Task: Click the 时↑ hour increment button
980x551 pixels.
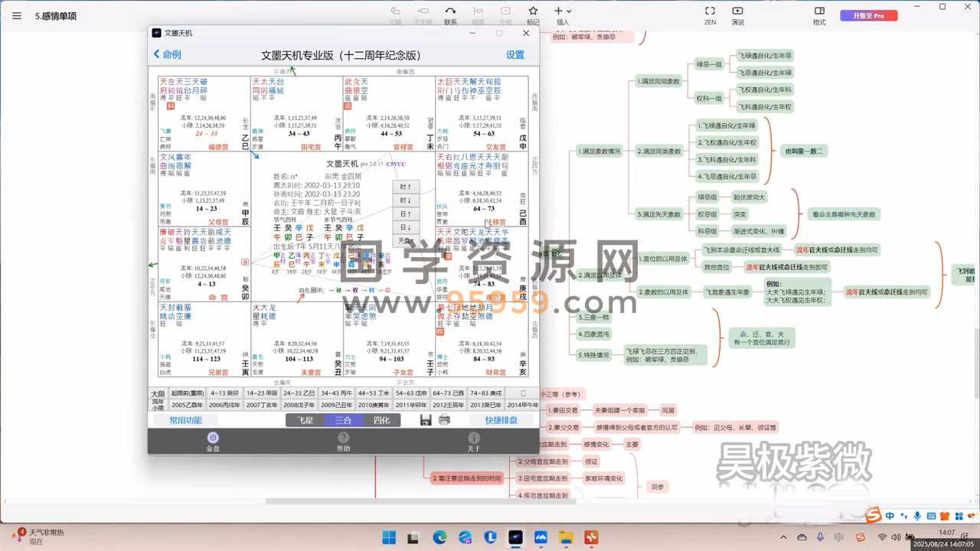Action: [406, 187]
